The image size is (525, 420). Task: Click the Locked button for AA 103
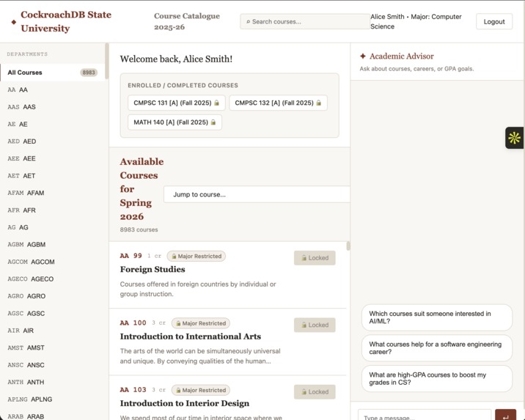pyautogui.click(x=315, y=391)
